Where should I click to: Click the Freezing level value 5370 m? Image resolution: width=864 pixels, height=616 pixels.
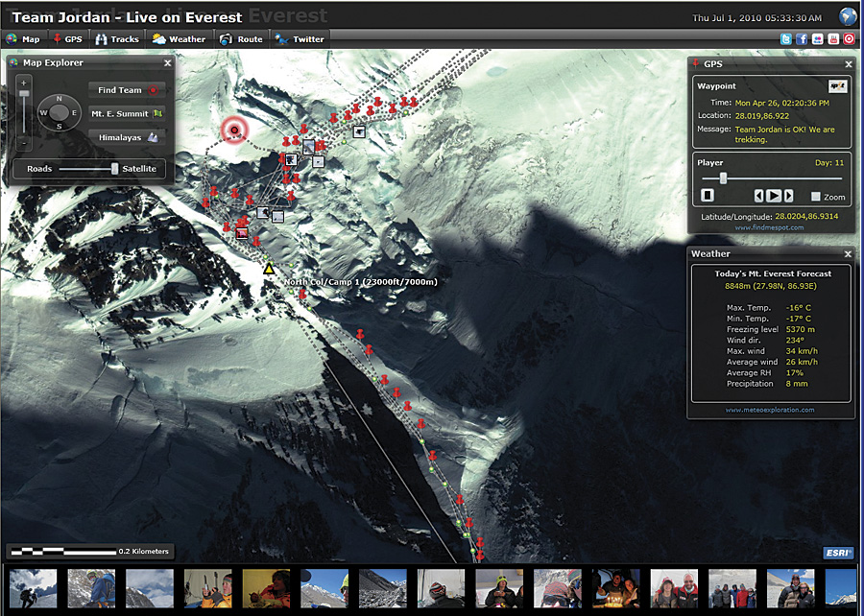[800, 329]
